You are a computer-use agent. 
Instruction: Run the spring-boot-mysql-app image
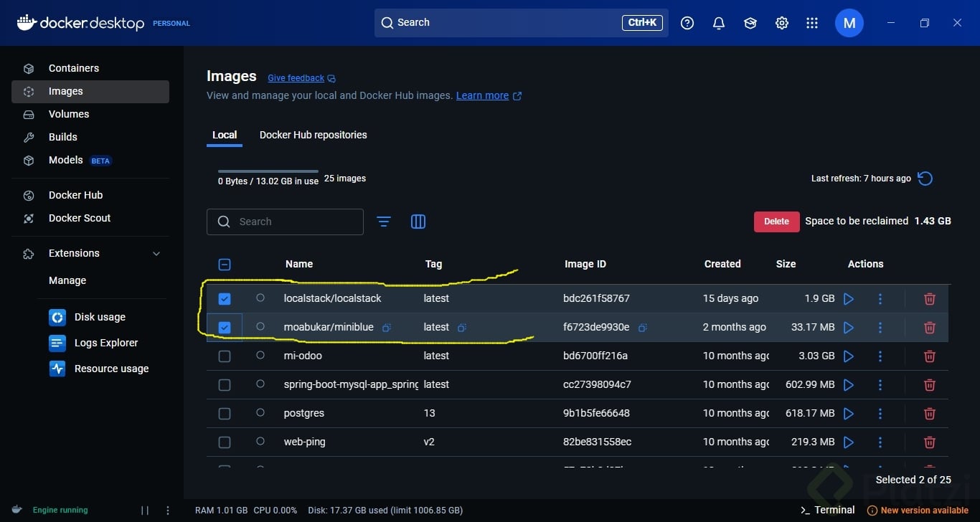849,384
